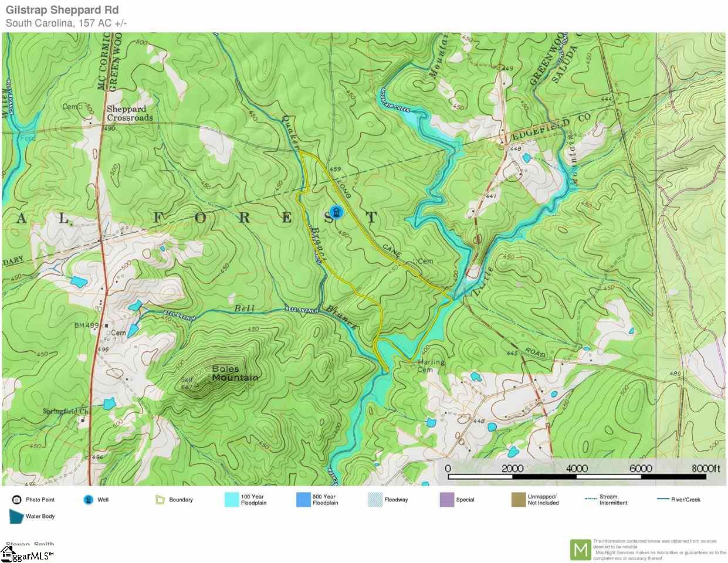Click the 100 Year Floodplain color swatch
This screenshot has width=728, height=563.
click(x=232, y=500)
